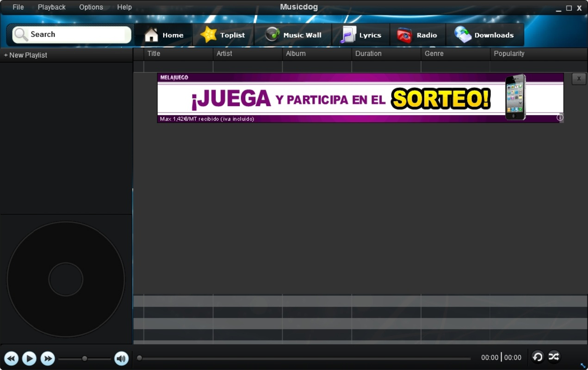Click the iPhone image in the ad
The width and height of the screenshot is (588, 370).
(x=515, y=97)
